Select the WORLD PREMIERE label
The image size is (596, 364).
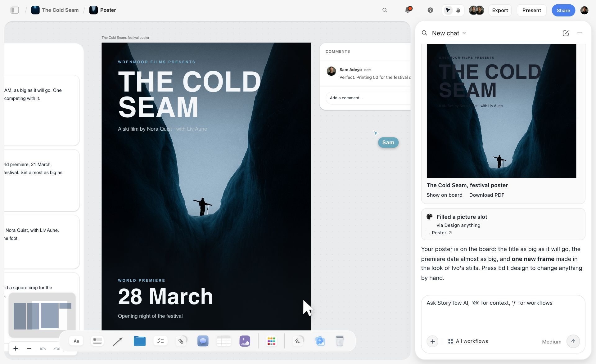142,281
